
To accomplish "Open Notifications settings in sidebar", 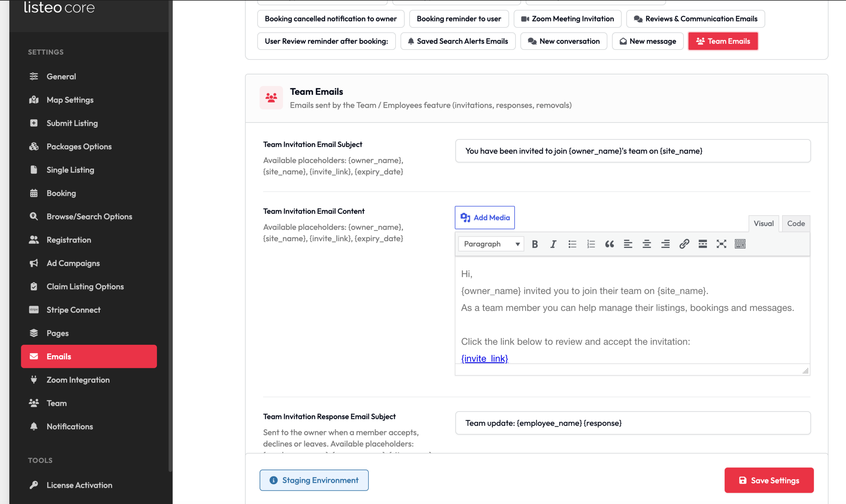I will [x=89, y=426].
